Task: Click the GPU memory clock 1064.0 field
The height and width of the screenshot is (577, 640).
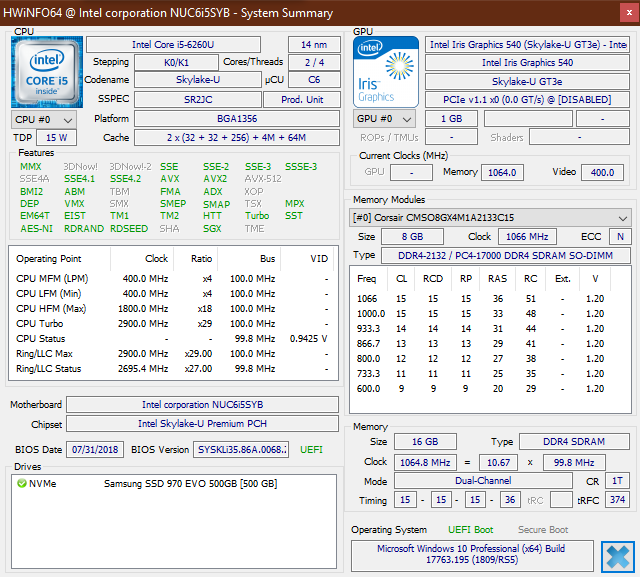Action: [502, 173]
